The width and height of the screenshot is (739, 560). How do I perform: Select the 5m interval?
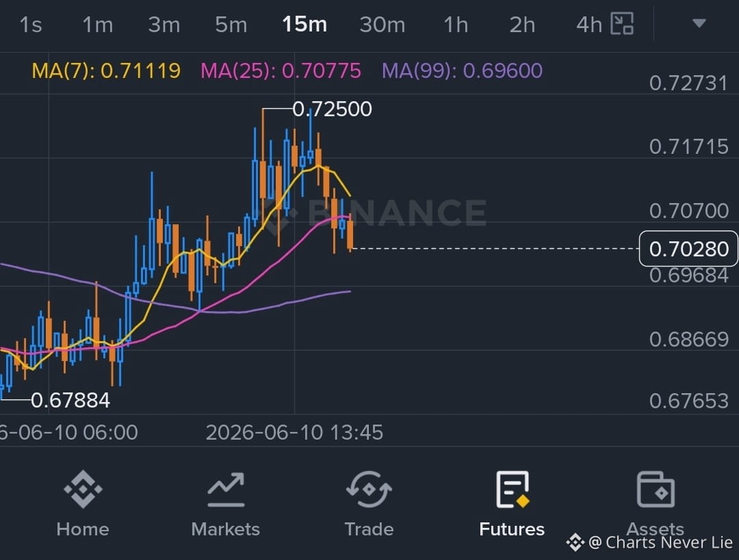(231, 25)
